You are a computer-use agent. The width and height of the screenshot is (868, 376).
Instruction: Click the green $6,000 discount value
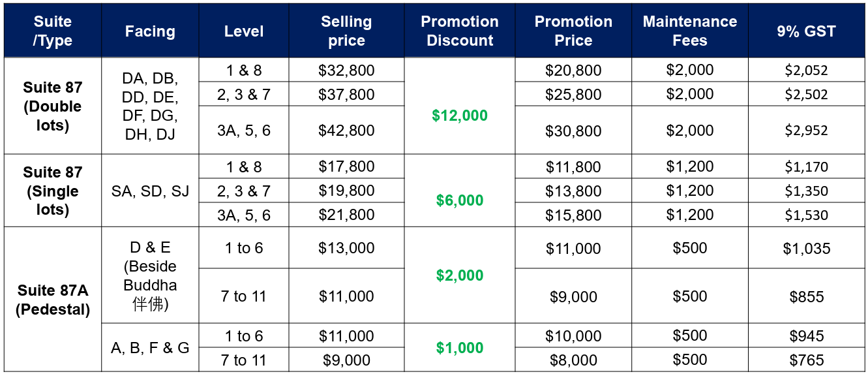459,200
